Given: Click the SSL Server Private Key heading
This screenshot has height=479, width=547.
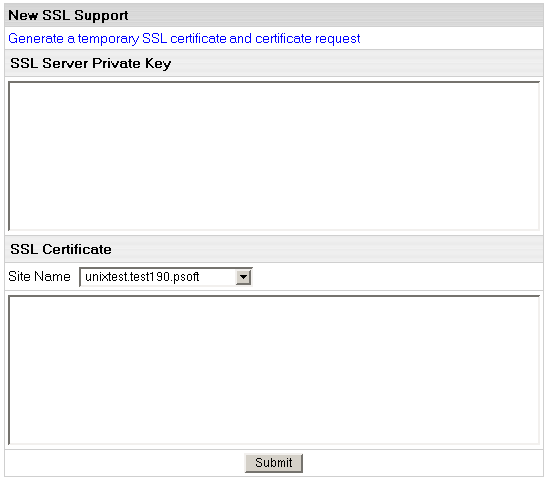Looking at the screenshot, I should point(91,63).
